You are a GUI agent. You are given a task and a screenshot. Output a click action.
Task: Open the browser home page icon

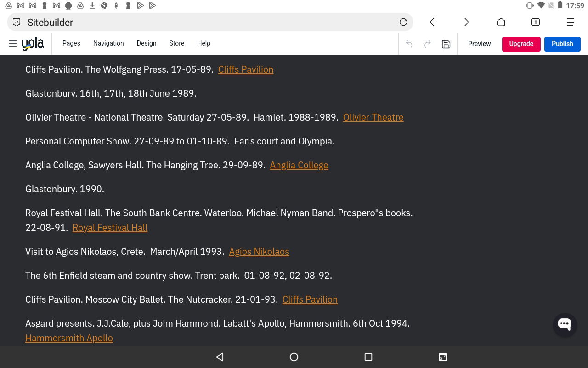pos(501,22)
